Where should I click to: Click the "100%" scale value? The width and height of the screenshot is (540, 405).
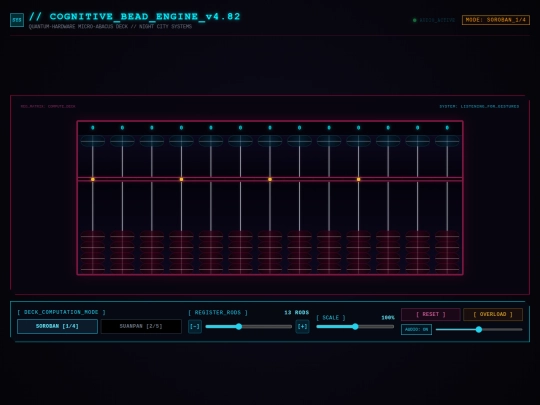pyautogui.click(x=388, y=318)
